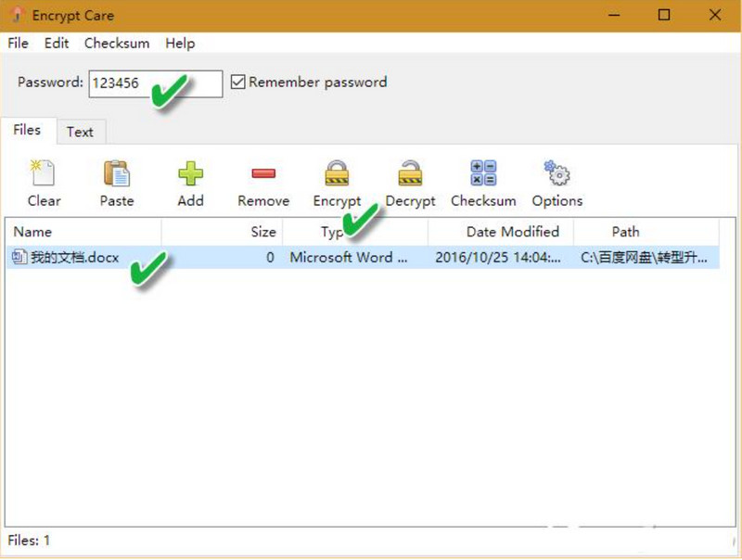The height and width of the screenshot is (560, 742).
Task: Click the Decrypt open padlock icon
Action: [410, 172]
